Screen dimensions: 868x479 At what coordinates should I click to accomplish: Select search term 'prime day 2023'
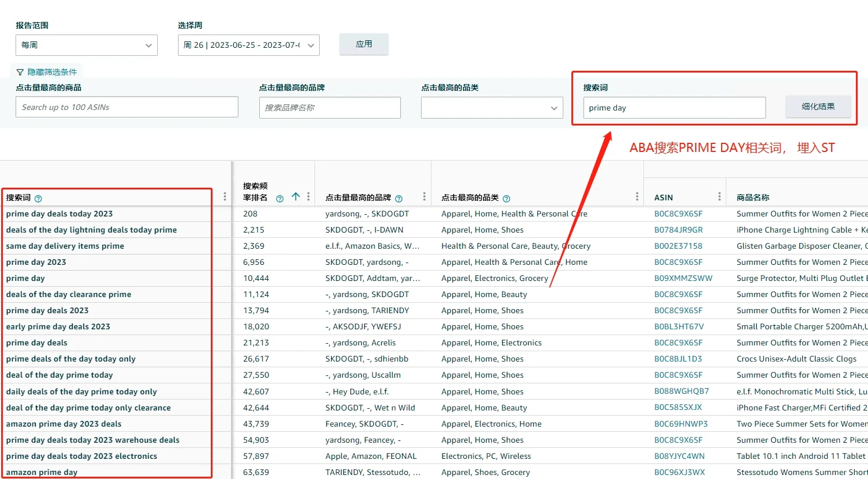pyautogui.click(x=36, y=262)
